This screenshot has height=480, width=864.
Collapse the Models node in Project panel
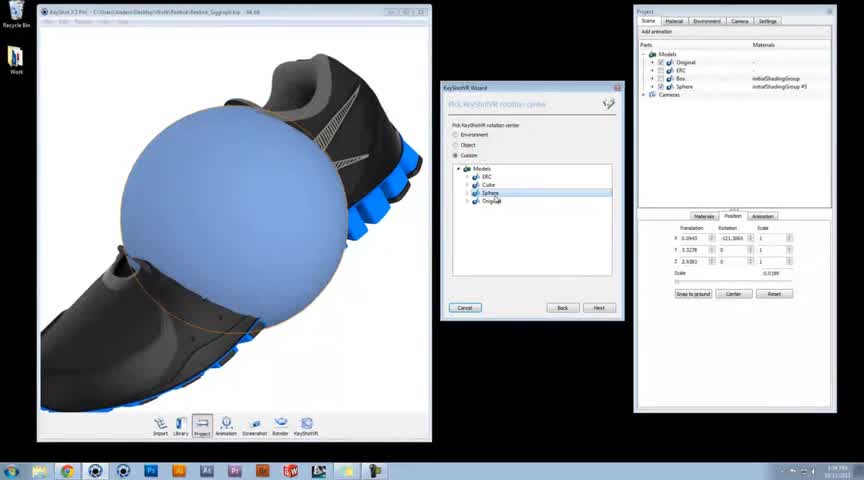click(644, 54)
